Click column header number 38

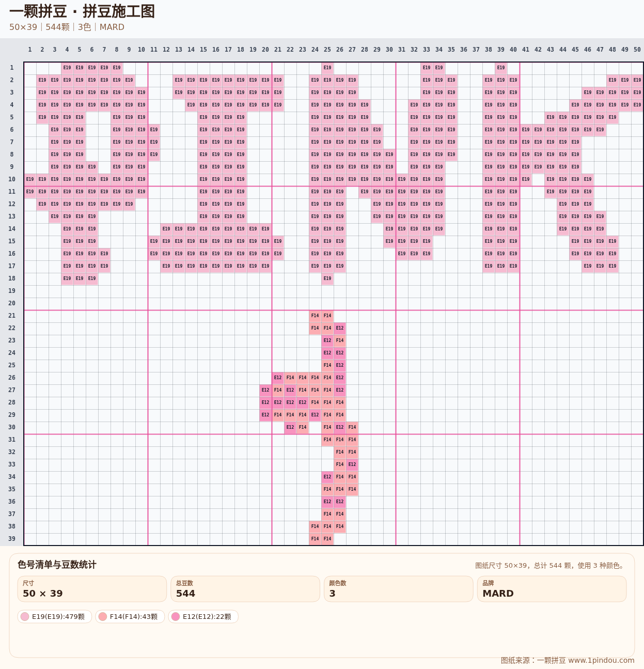pos(489,50)
